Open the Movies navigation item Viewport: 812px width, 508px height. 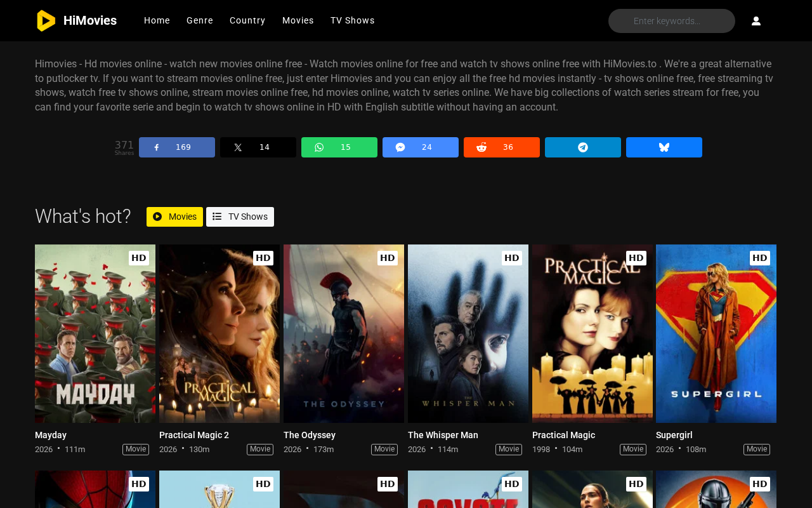coord(298,20)
